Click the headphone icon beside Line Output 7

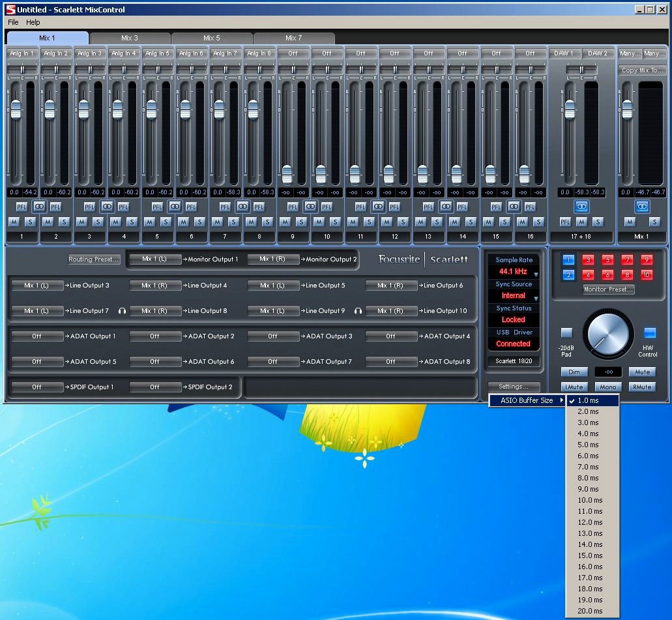coord(122,311)
